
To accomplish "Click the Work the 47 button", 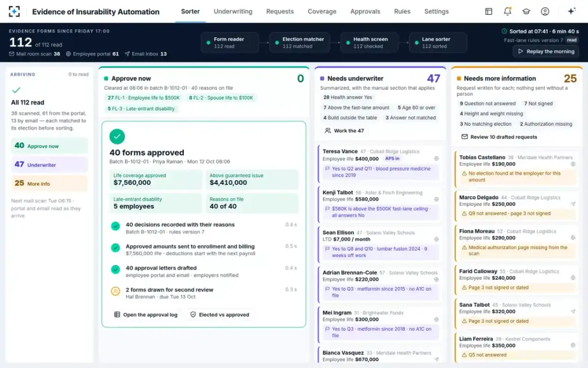I will click(x=344, y=131).
